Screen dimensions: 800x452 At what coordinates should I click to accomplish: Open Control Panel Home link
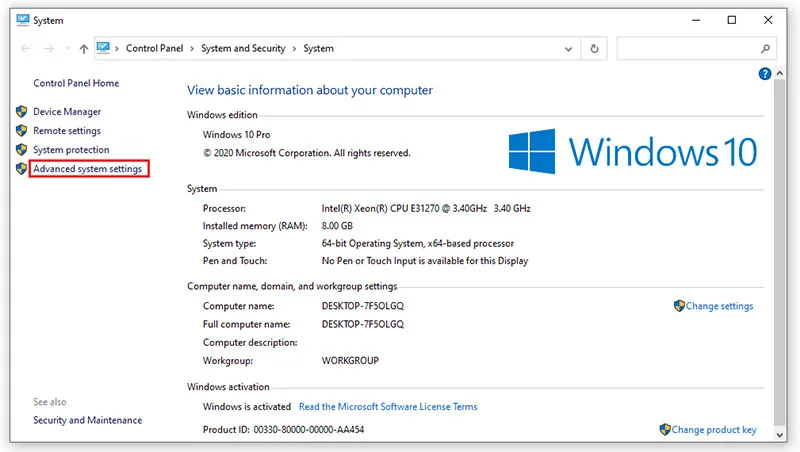pos(76,83)
